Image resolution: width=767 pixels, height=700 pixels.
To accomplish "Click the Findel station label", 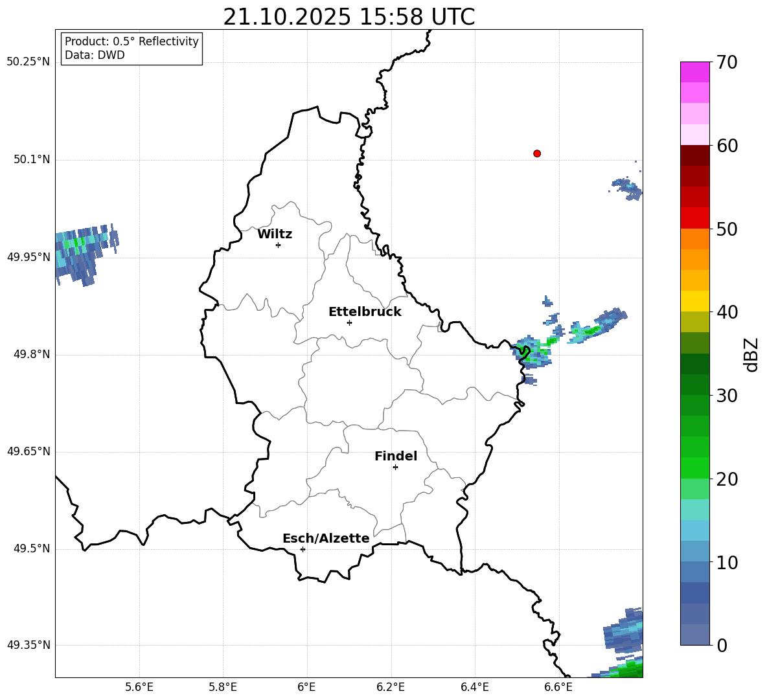I will pos(396,456).
